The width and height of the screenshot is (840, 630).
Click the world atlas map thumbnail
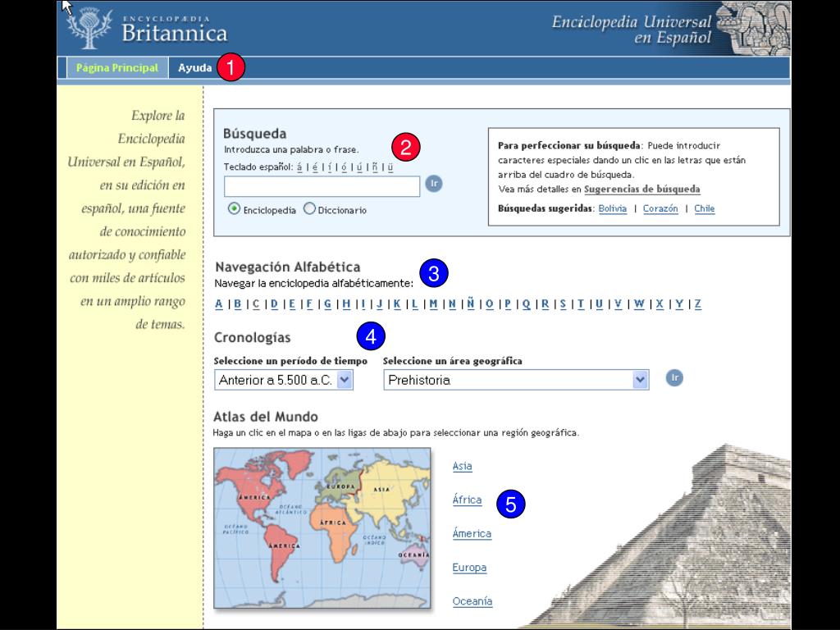pyautogui.click(x=322, y=528)
